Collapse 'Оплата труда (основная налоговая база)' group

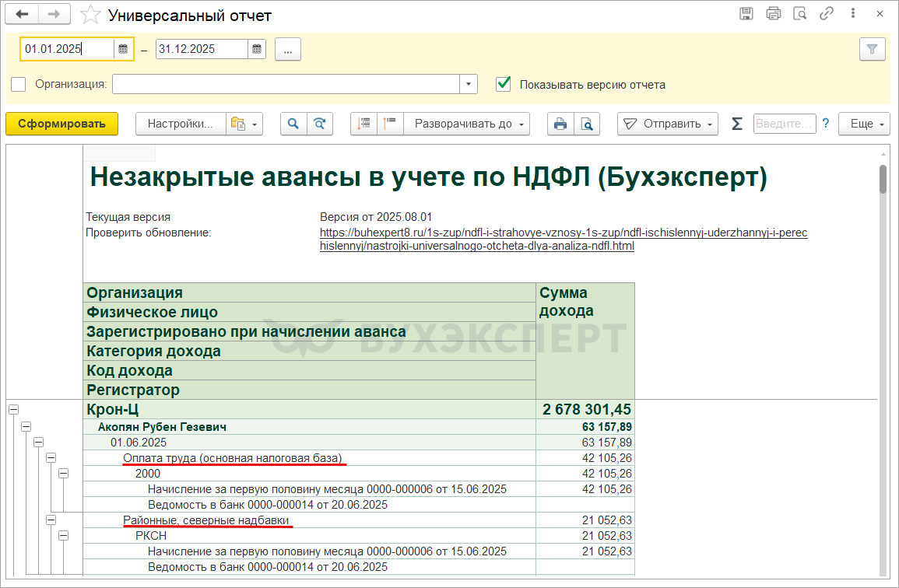click(51, 457)
